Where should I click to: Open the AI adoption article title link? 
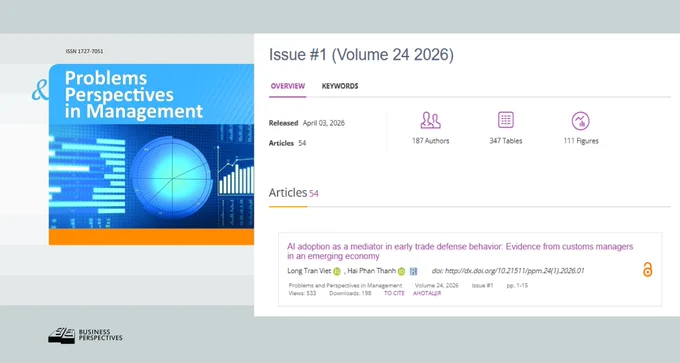coord(460,251)
